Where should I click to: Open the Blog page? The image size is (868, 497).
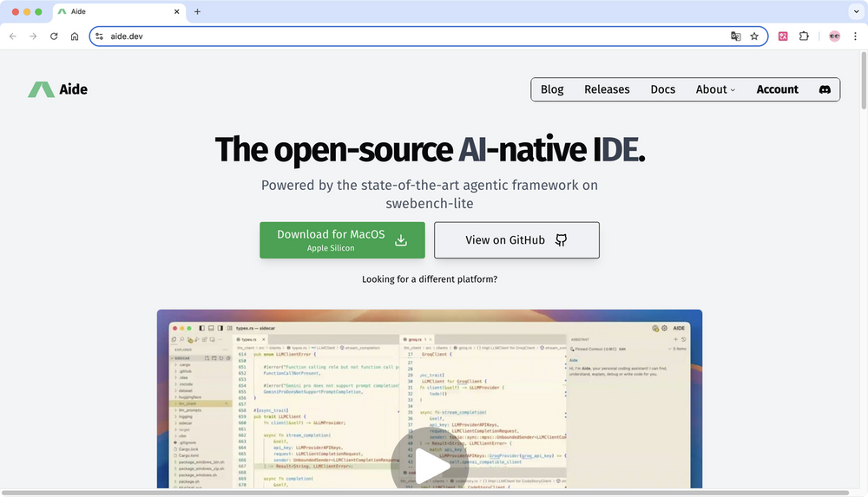pos(552,89)
